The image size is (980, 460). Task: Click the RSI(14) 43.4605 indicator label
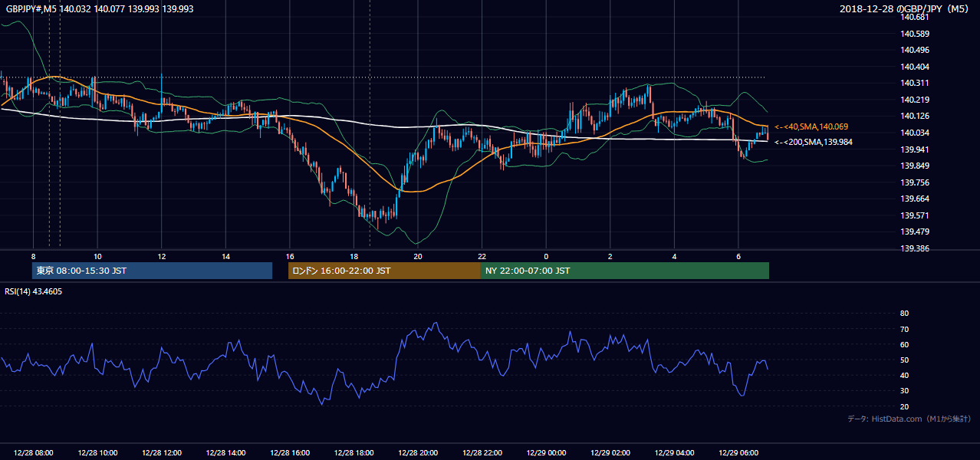click(x=34, y=291)
